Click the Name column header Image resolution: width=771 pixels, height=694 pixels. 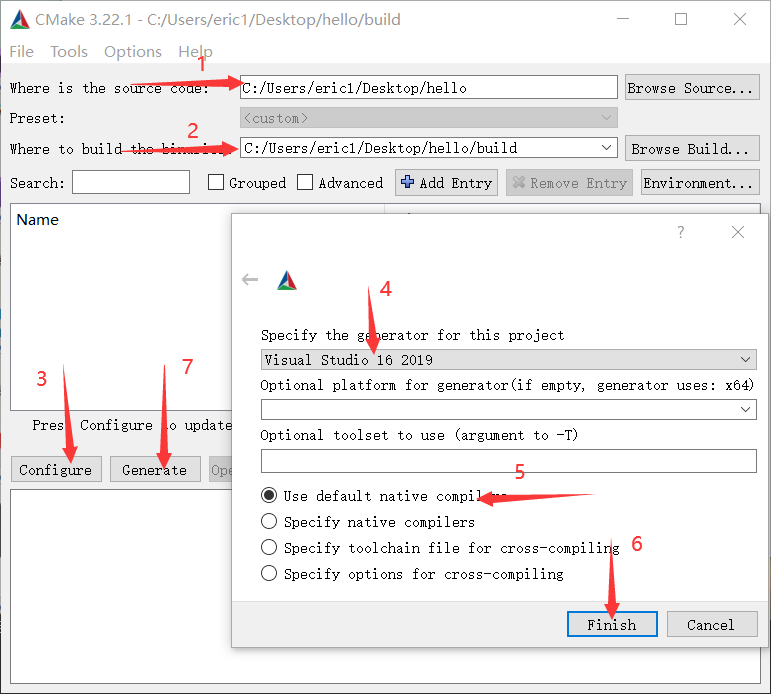(x=38, y=219)
